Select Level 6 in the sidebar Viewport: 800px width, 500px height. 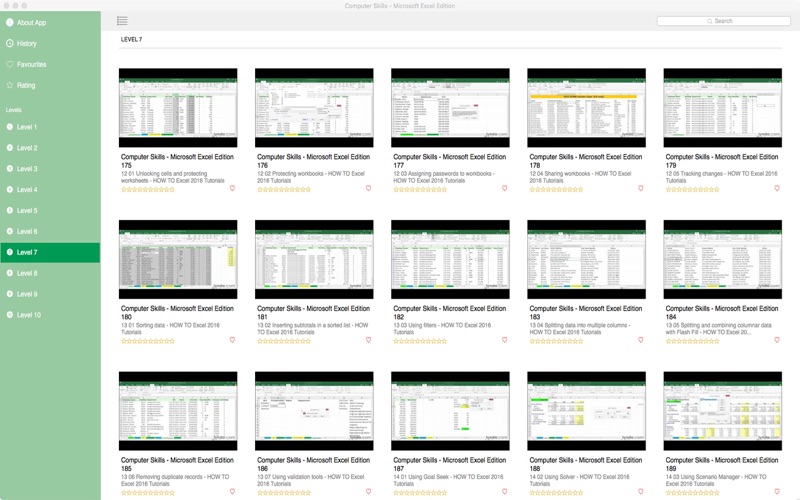coord(50,231)
